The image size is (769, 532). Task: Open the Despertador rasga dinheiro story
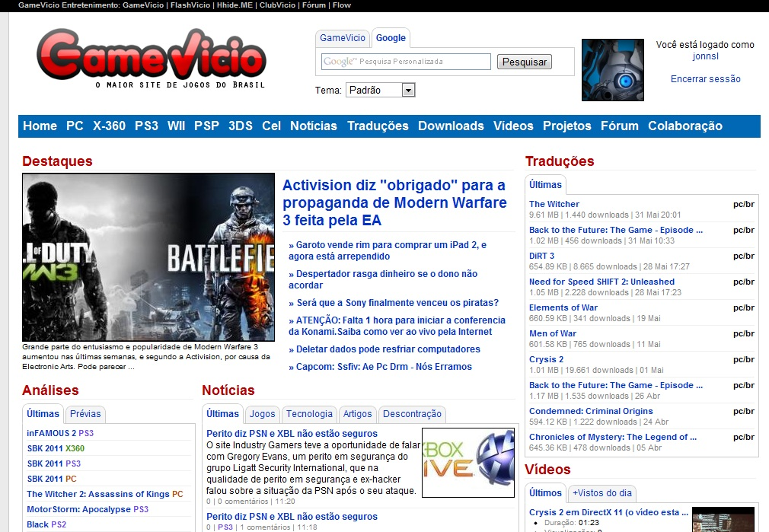tap(383, 279)
